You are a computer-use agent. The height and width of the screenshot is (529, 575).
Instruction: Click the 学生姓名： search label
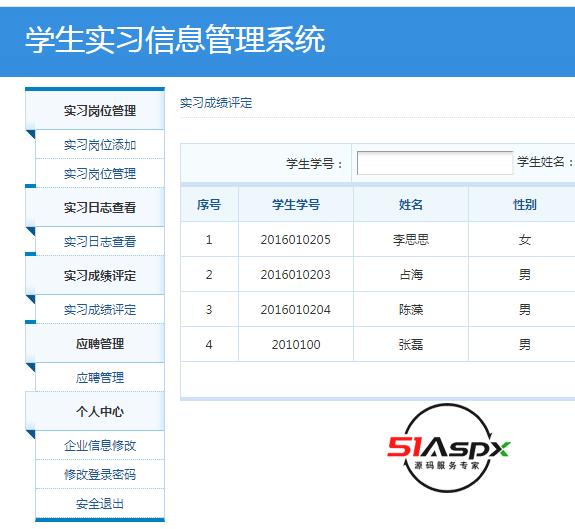point(545,162)
